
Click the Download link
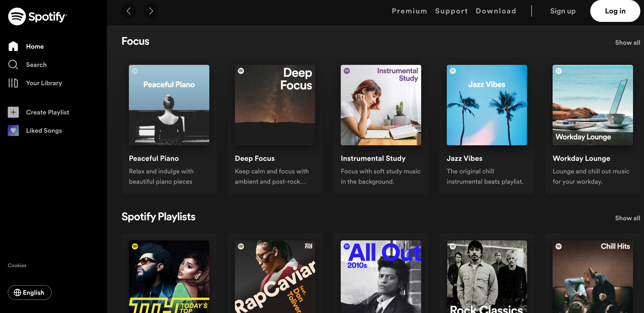[x=496, y=11]
